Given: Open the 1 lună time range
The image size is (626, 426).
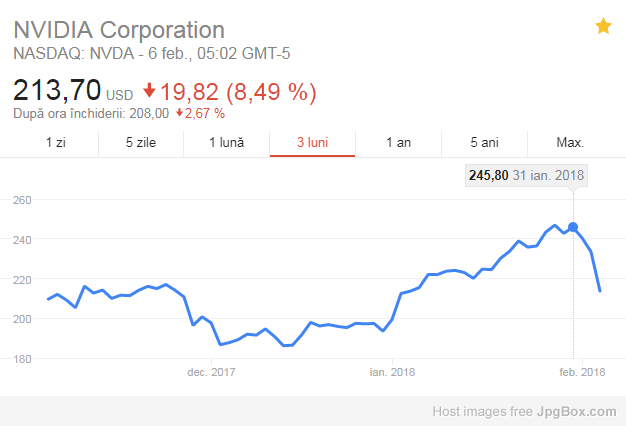Looking at the screenshot, I should click(227, 143).
